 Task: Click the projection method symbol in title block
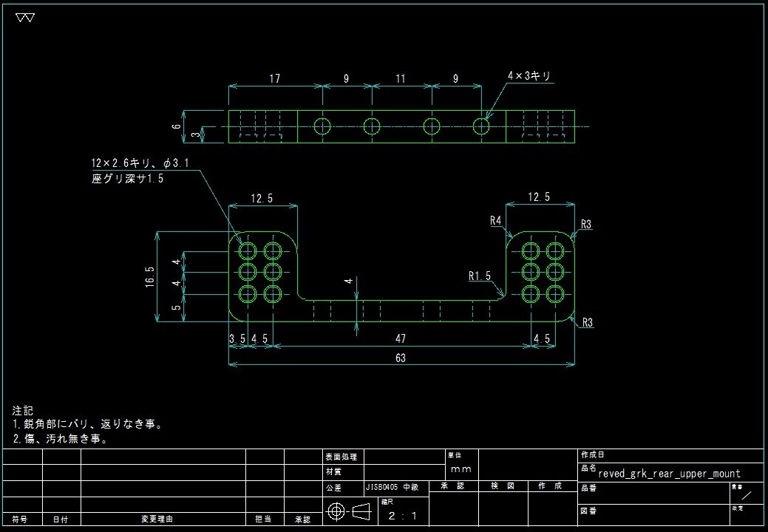pyautogui.click(x=348, y=512)
